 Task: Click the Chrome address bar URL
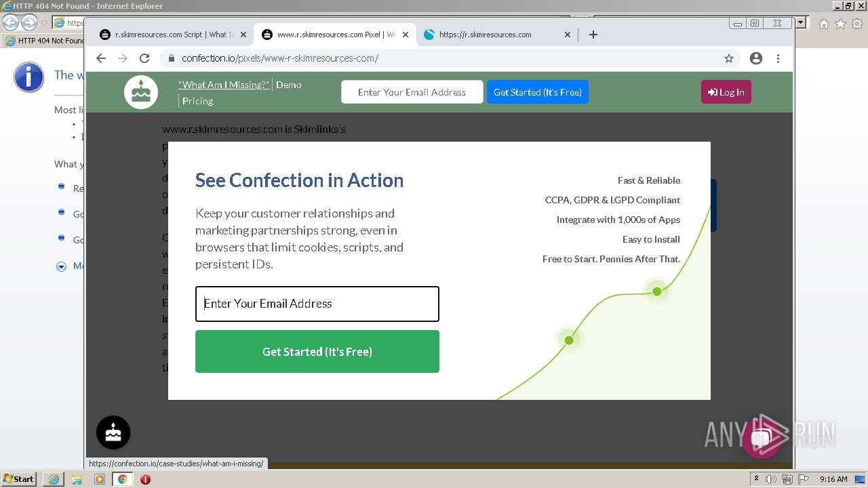coord(280,58)
